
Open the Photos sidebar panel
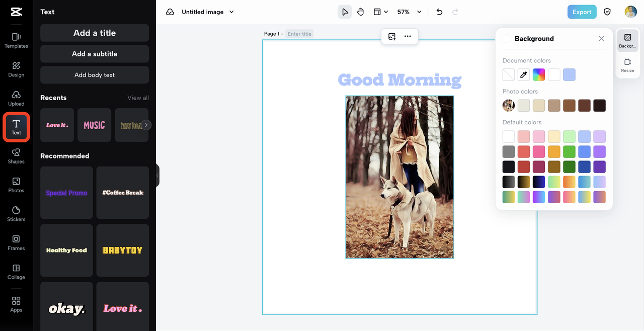click(16, 185)
